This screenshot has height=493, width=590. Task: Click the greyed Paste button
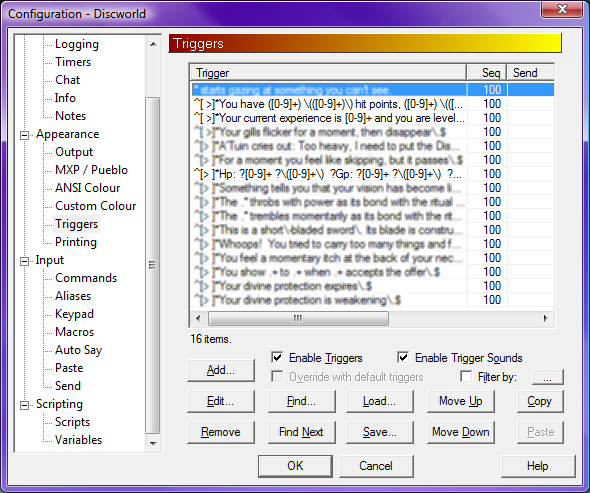pyautogui.click(x=540, y=432)
